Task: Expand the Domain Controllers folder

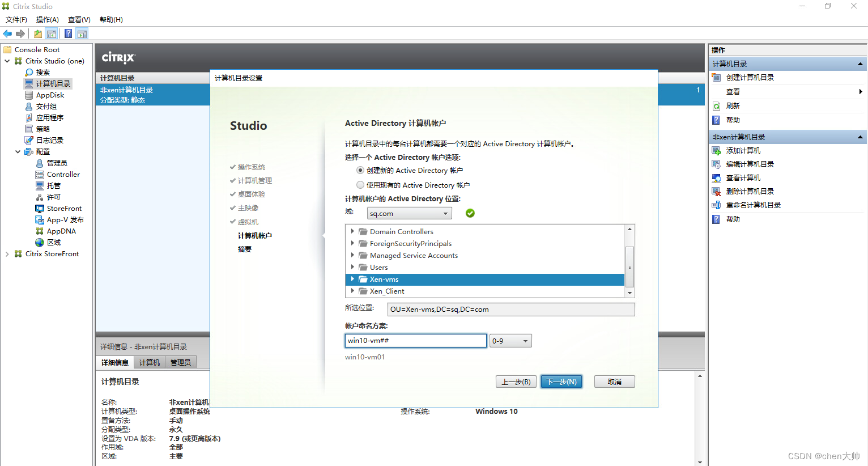Action: pos(352,231)
